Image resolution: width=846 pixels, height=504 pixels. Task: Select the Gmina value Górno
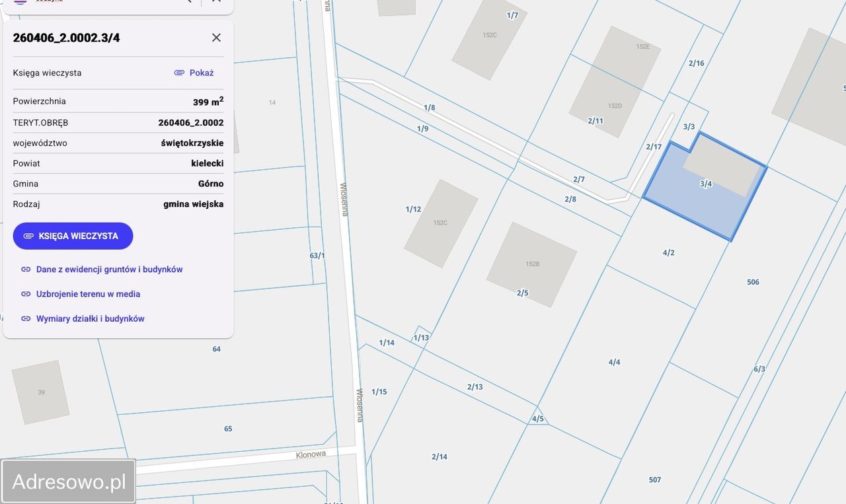(211, 184)
